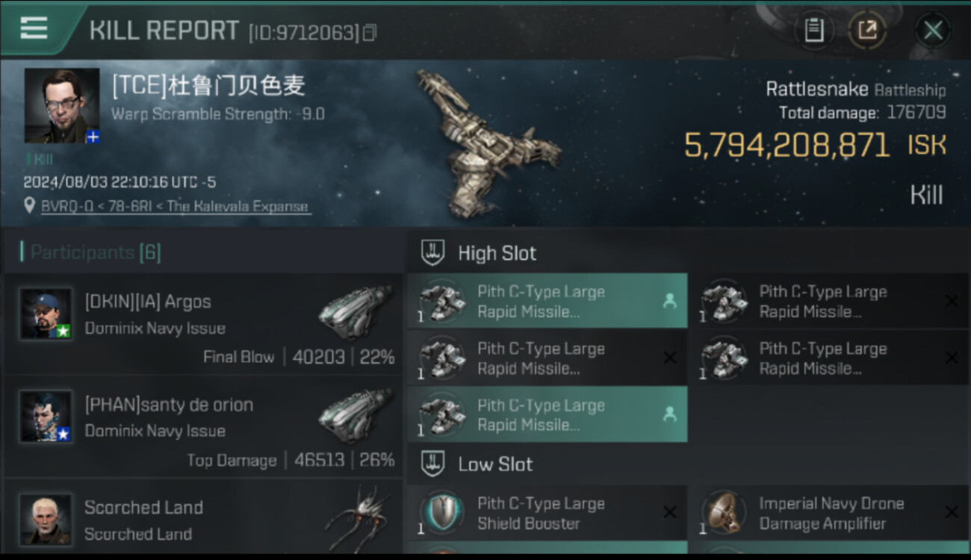Screen dimensions: 971x560
Task: Open the clipboard notes icon
Action: click(814, 30)
